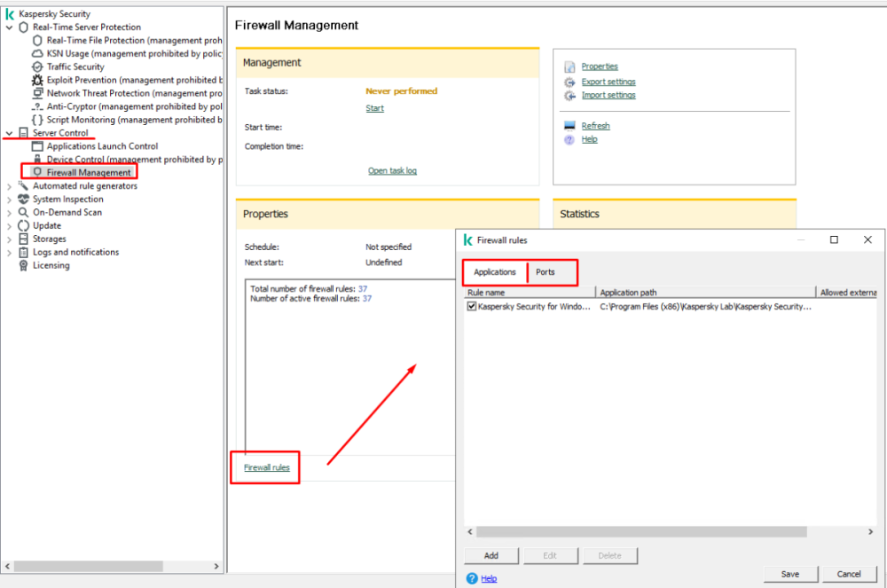
Task: Click the Logs and notifications icon
Action: (23, 252)
